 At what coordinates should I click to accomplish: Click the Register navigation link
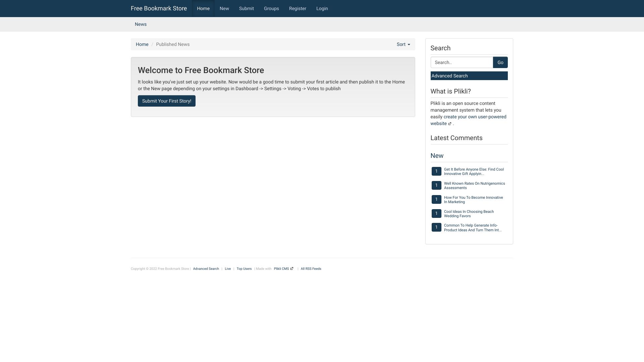pos(297,8)
